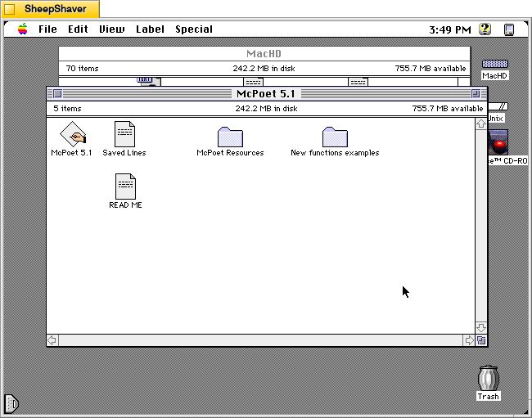Select the Saved Lines document icon

124,134
